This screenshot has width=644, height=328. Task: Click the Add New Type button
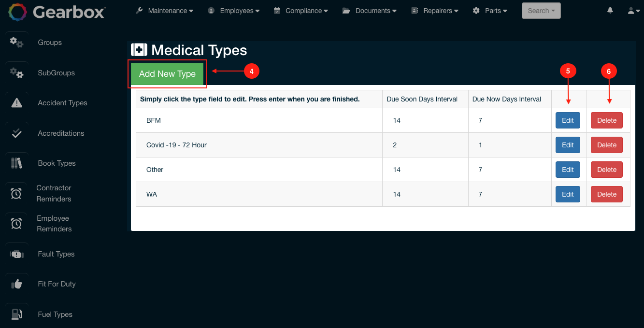(167, 74)
